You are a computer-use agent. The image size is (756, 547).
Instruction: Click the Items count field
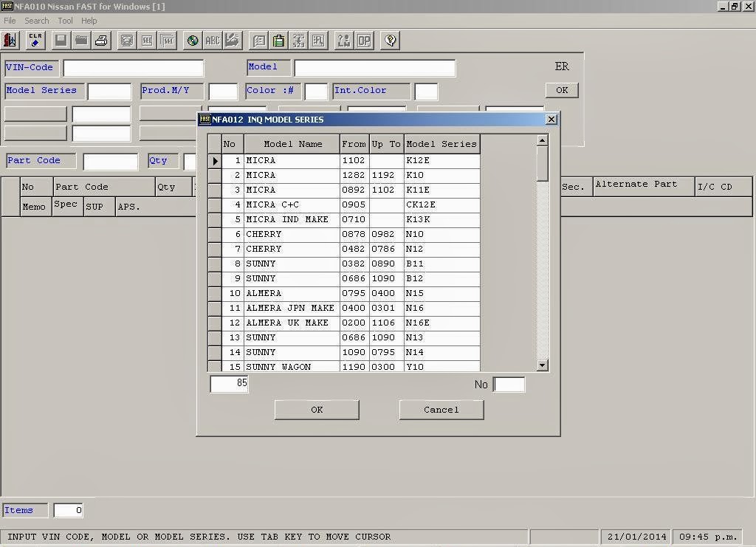pos(68,510)
